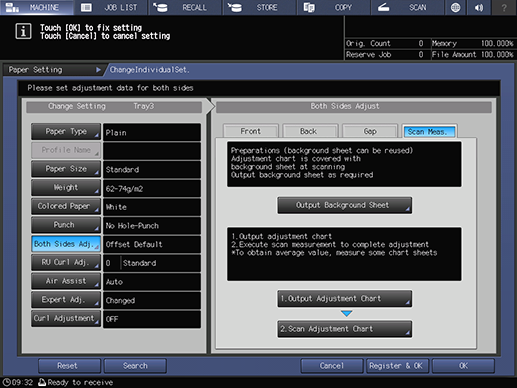The height and width of the screenshot is (388, 517).
Task: Toggle the Both Sides Adj. setting button
Action: click(66, 244)
